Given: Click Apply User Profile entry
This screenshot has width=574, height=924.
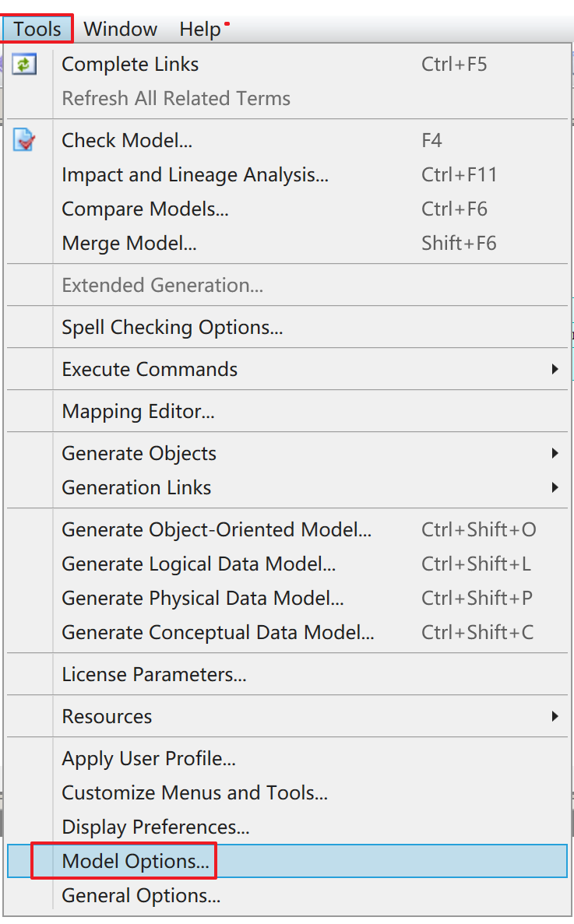Looking at the screenshot, I should (149, 758).
